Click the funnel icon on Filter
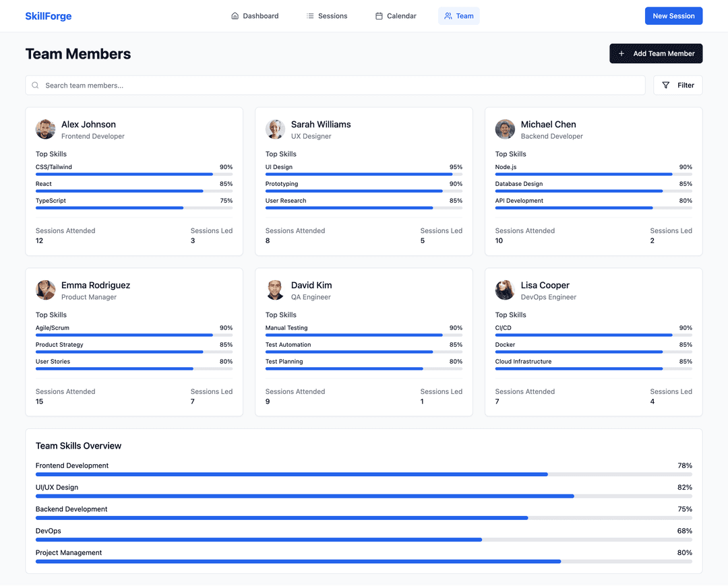The width and height of the screenshot is (728, 586). click(x=666, y=86)
